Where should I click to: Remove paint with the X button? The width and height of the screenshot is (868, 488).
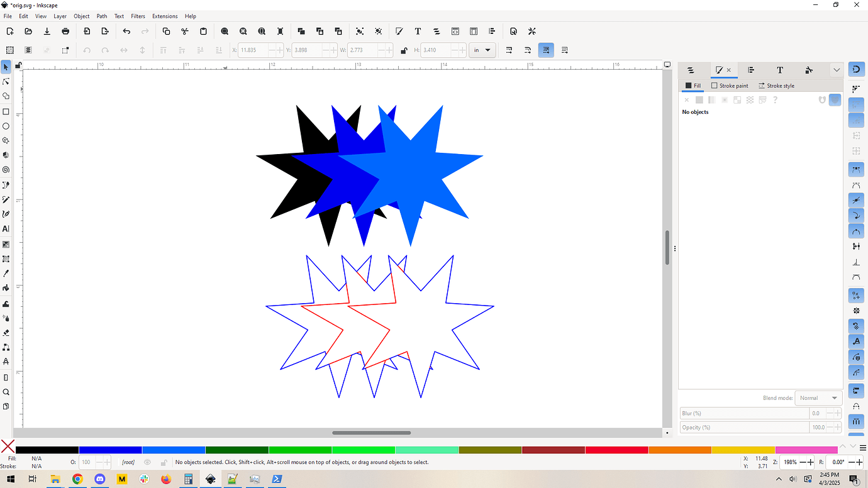click(x=687, y=99)
